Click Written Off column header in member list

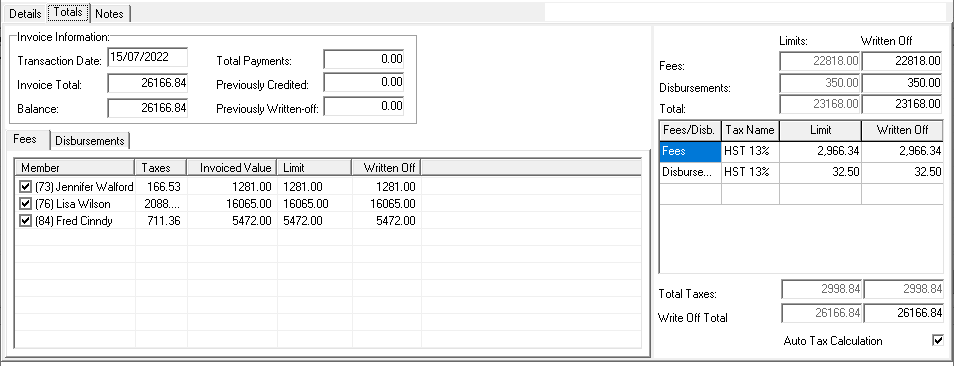click(x=386, y=168)
